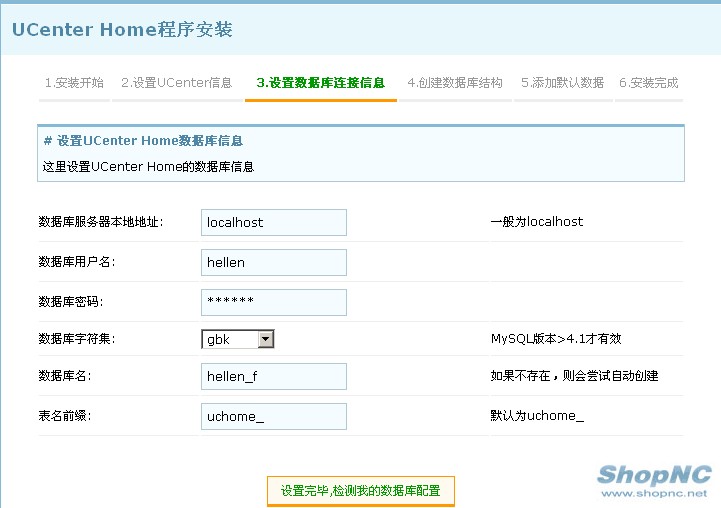Screen dimensions: 721x508
Task: Focus the database username field 'hellen'
Action: (x=274, y=263)
